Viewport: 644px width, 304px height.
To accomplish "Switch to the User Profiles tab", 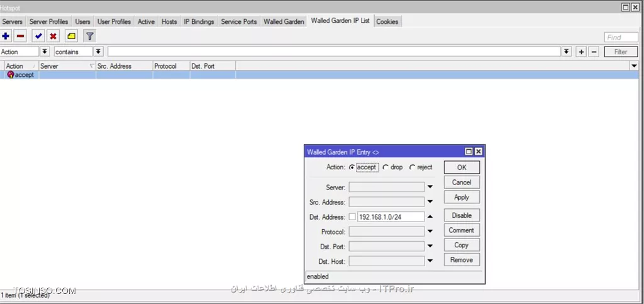I will point(114,22).
